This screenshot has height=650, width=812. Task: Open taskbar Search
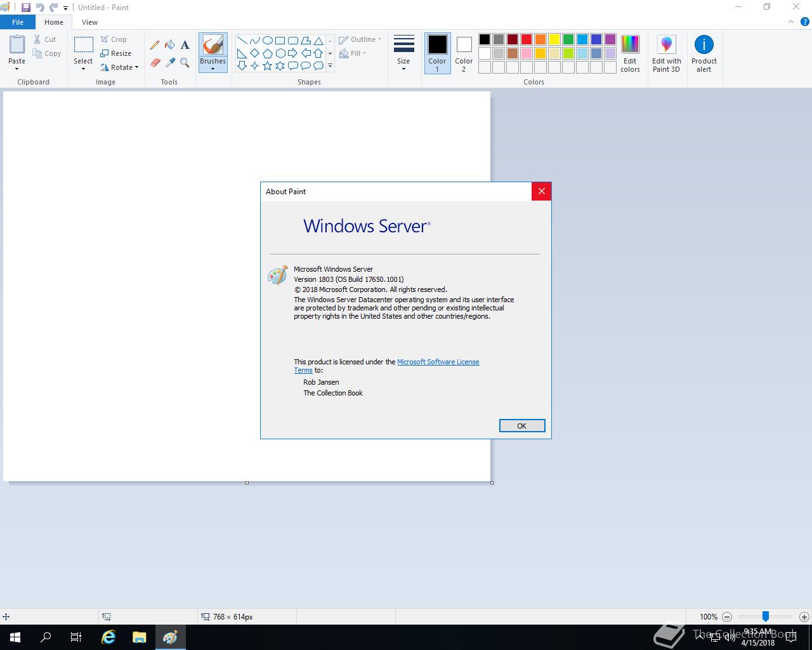pyautogui.click(x=46, y=637)
